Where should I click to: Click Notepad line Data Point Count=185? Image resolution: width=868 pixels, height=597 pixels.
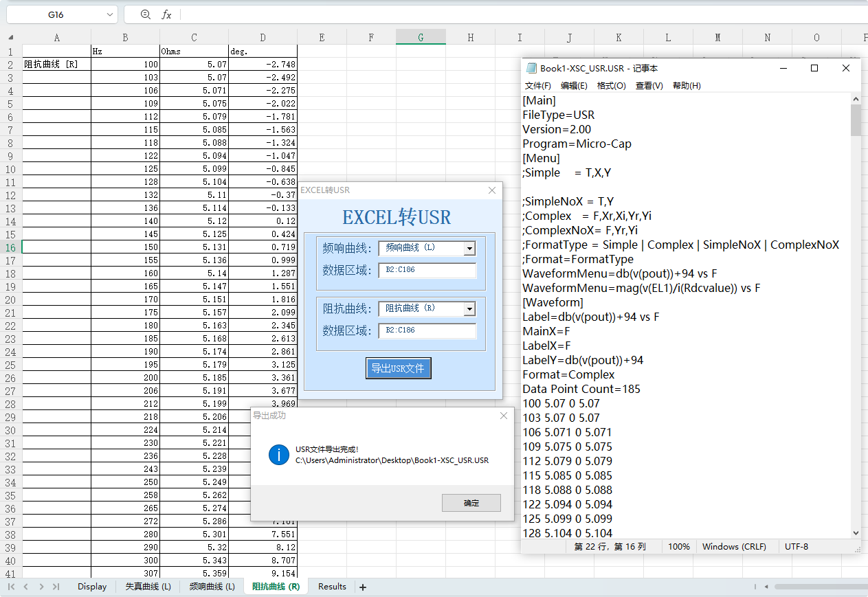[x=581, y=389]
